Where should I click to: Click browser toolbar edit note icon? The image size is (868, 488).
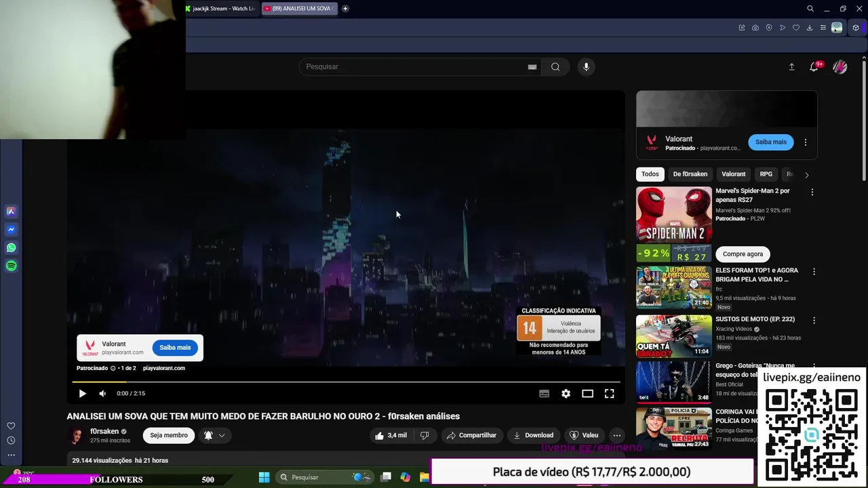(x=742, y=28)
